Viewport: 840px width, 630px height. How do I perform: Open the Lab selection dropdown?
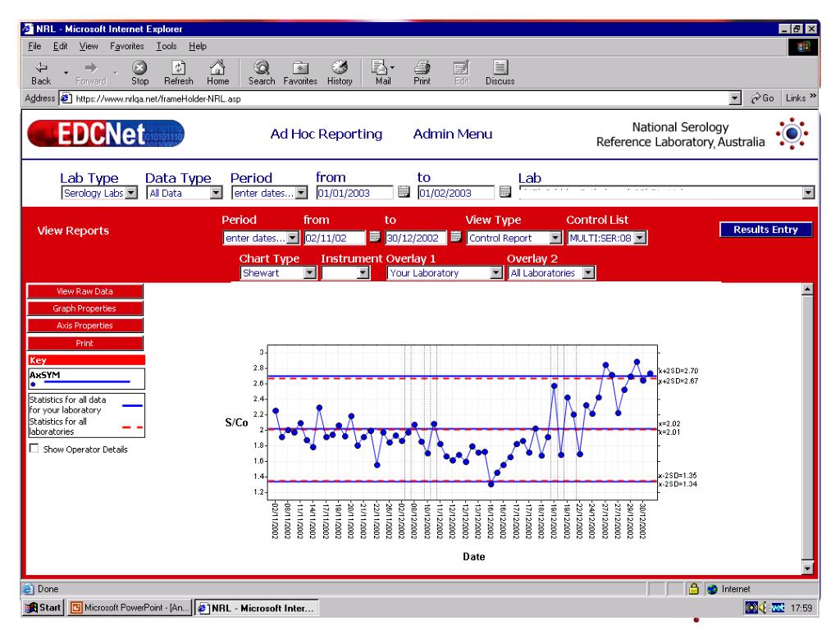point(808,193)
